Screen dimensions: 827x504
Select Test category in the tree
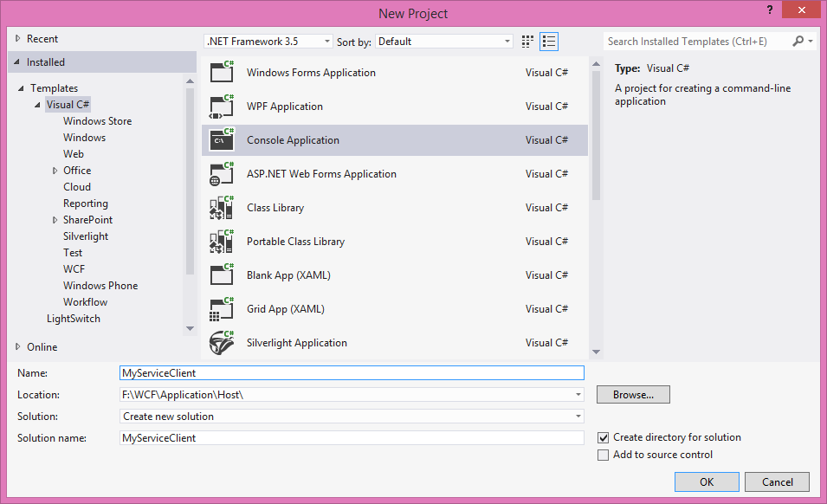tap(73, 253)
